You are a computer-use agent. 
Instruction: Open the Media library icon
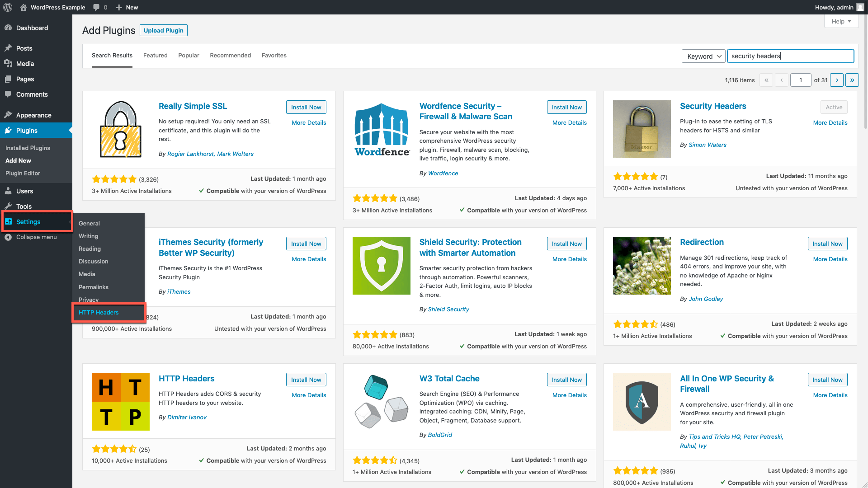pyautogui.click(x=9, y=63)
